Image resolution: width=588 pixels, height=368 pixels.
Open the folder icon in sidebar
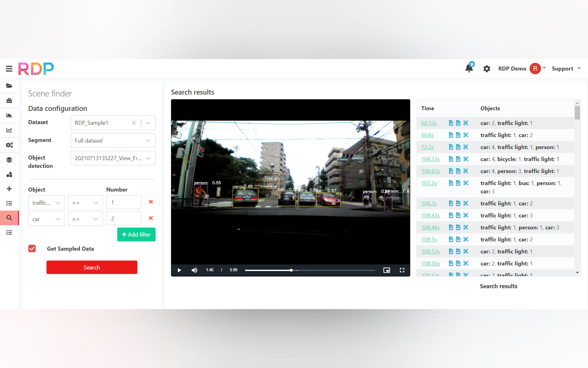9,86
